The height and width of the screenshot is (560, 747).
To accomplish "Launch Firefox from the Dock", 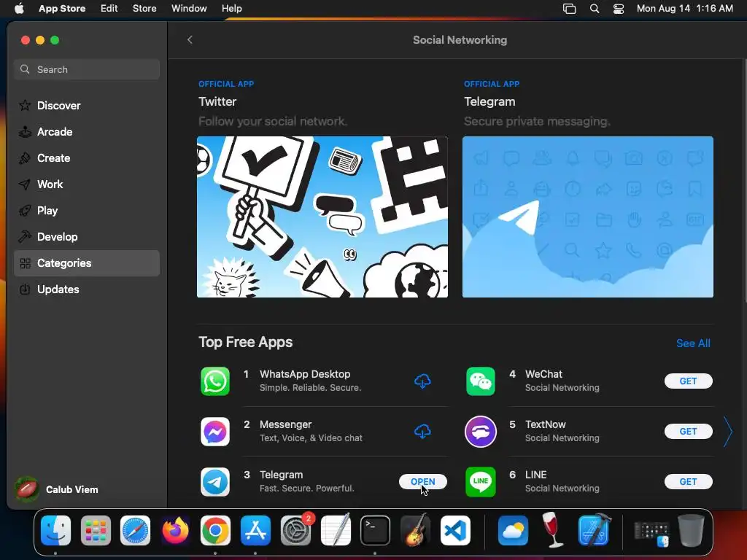I will coord(175,530).
